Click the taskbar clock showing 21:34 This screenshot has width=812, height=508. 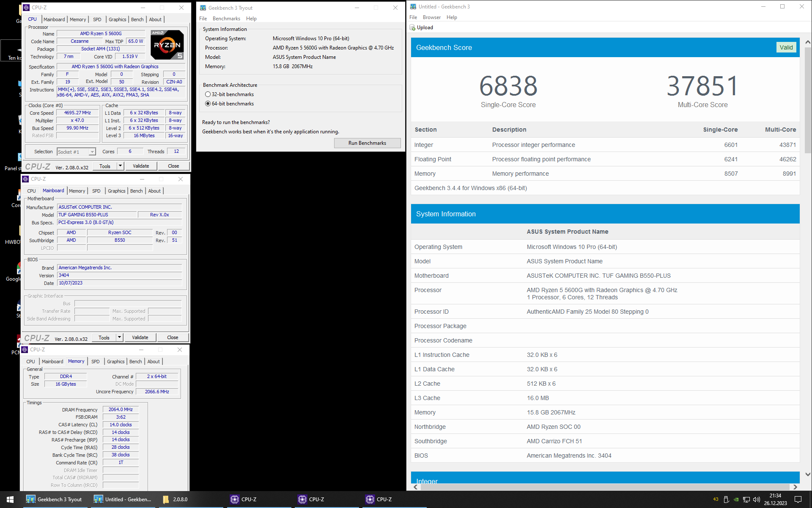pyautogui.click(x=775, y=500)
